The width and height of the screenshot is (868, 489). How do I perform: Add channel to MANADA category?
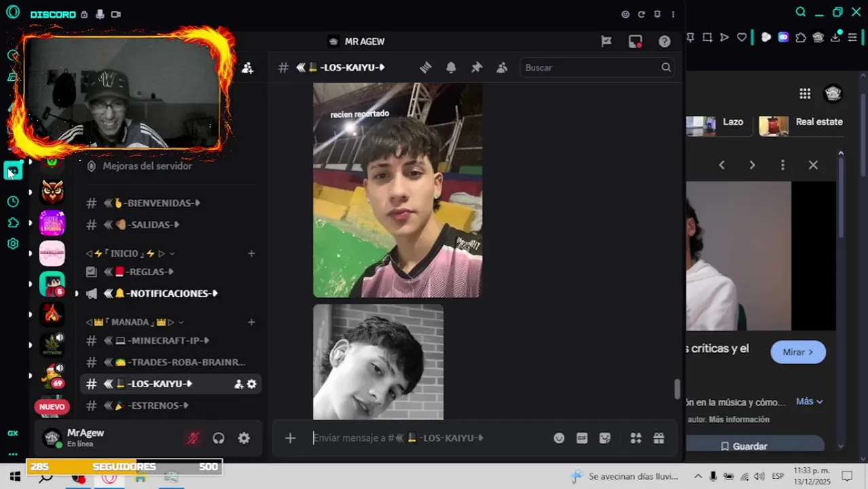[251, 322]
